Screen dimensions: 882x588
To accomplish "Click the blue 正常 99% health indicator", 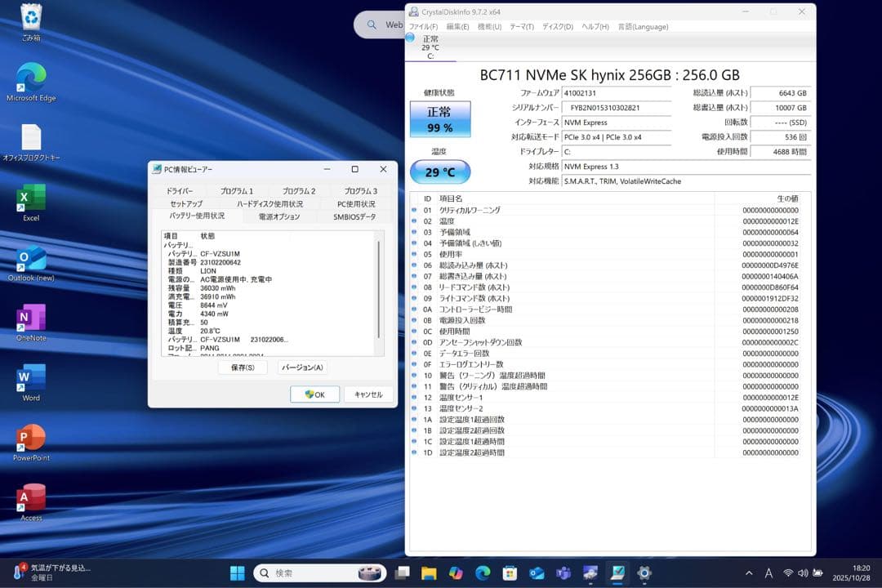I will pyautogui.click(x=440, y=118).
